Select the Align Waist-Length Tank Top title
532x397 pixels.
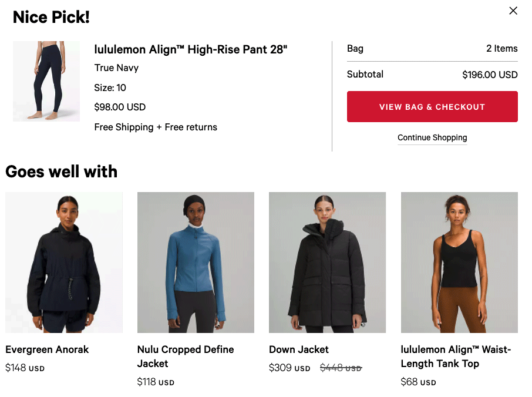click(456, 356)
